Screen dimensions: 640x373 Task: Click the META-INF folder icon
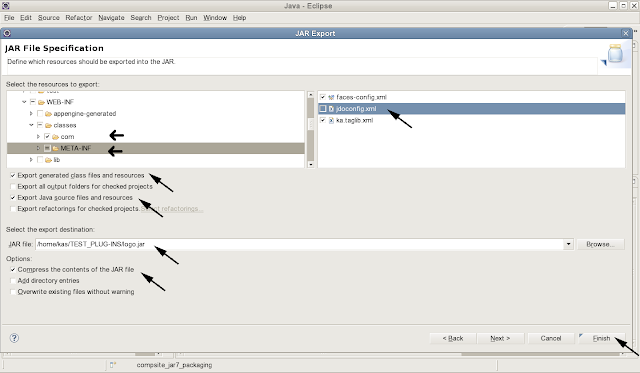(56, 148)
